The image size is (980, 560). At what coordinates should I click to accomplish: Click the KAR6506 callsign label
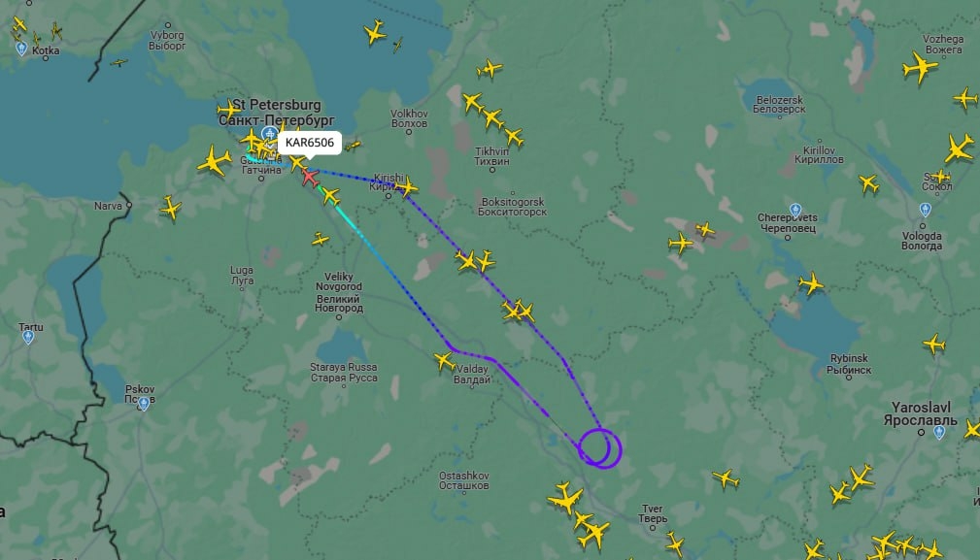310,143
